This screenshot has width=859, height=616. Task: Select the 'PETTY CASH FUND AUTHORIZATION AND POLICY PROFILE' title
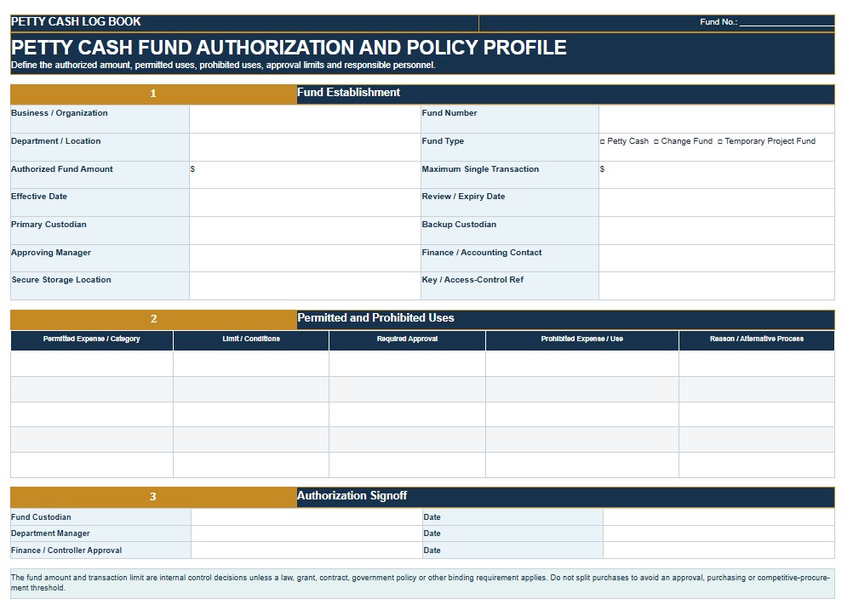pos(289,48)
